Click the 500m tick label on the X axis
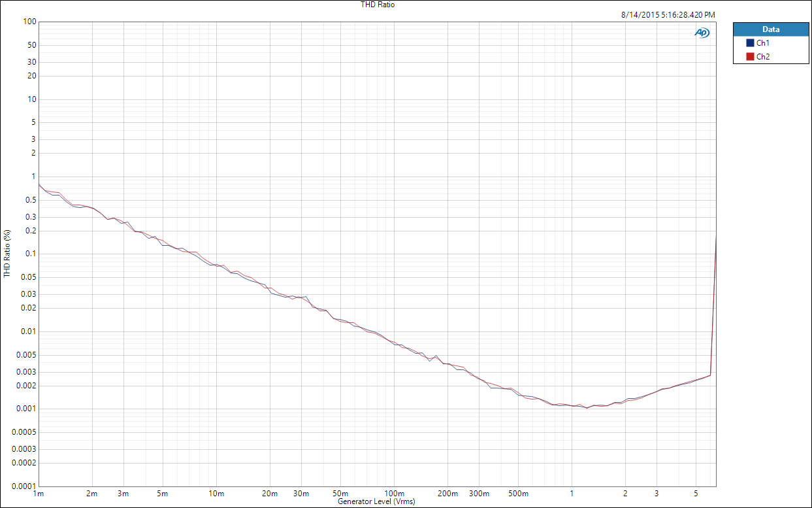812x508 pixels. [519, 494]
